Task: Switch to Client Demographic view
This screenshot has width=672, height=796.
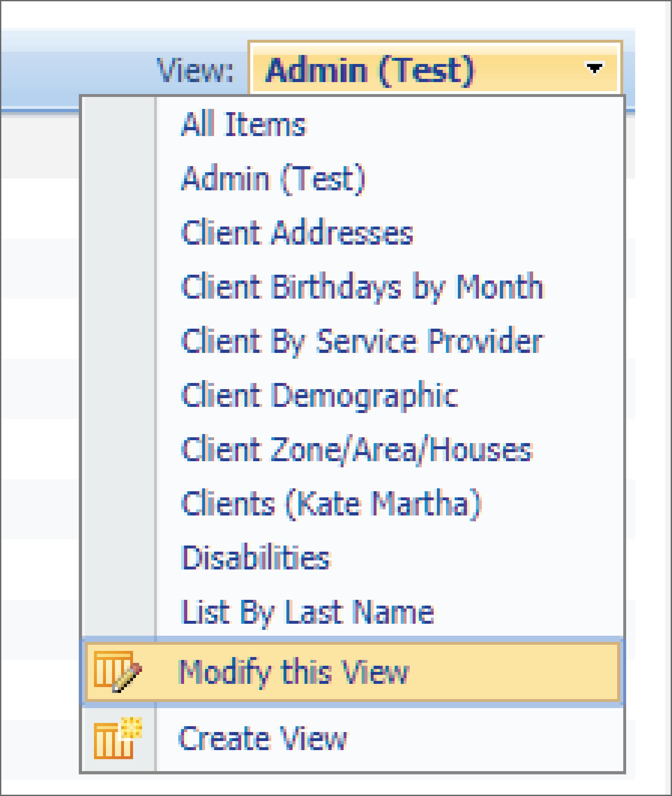Action: point(320,396)
